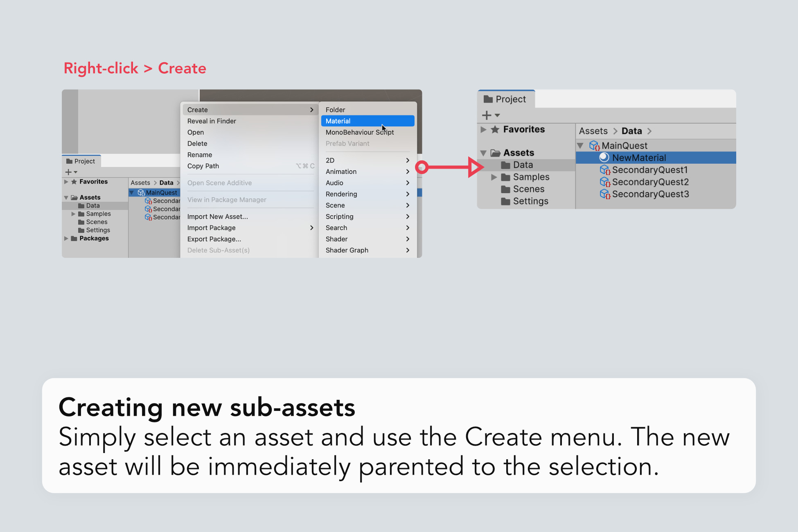Viewport: 798px width, 532px height.
Task: Click the Samples folder icon in right panel
Action: pyautogui.click(x=506, y=177)
